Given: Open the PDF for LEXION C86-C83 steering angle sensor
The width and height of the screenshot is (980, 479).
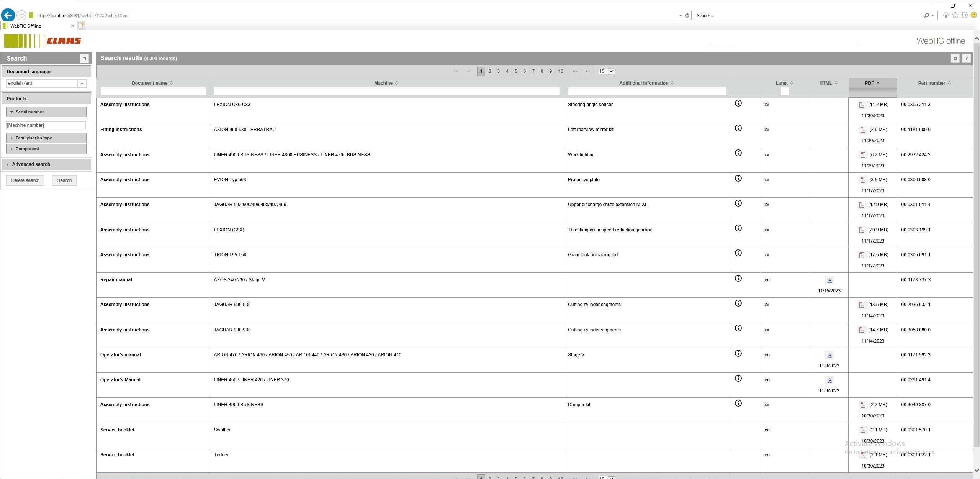Looking at the screenshot, I should click(862, 105).
